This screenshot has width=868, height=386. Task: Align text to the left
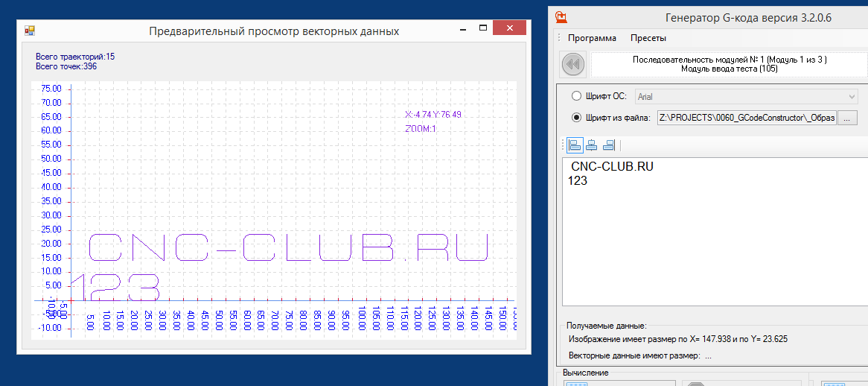(x=575, y=145)
